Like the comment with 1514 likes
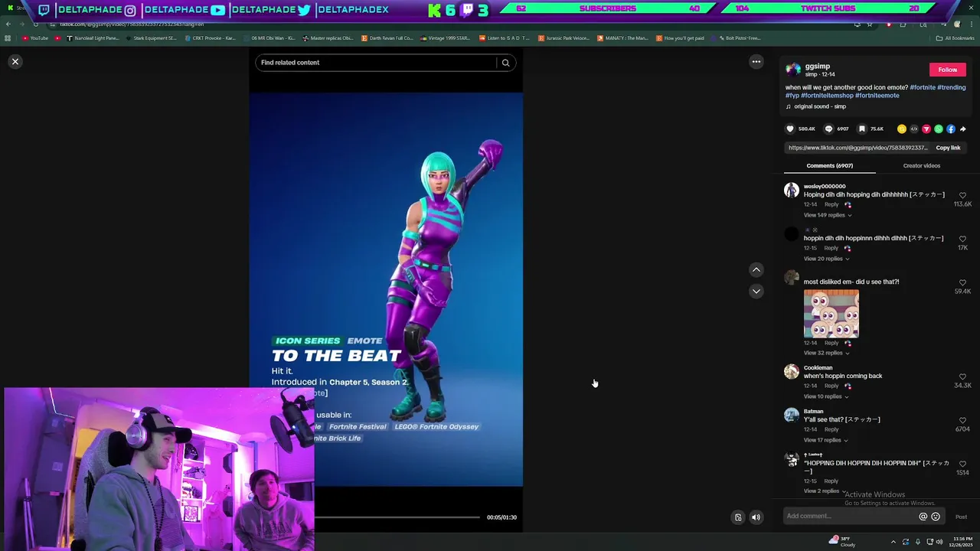Screen dimensions: 980x551 tap(962, 464)
